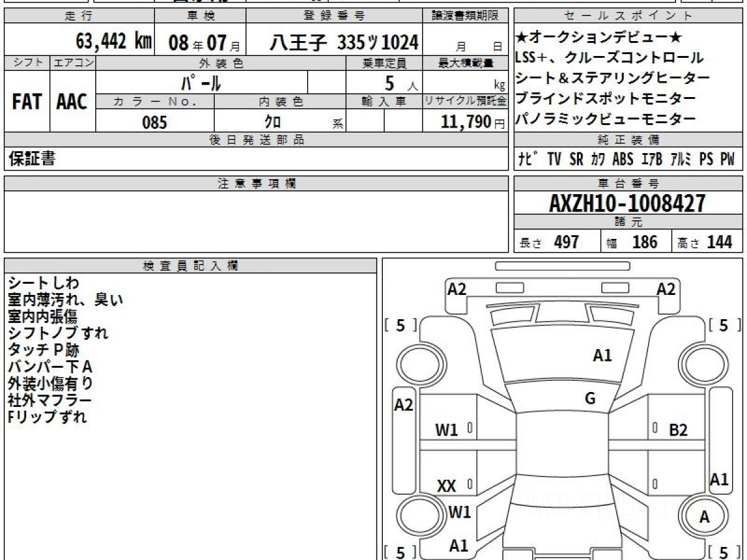
Task: Click the recycle deposit 11,790円
Action: (473, 123)
